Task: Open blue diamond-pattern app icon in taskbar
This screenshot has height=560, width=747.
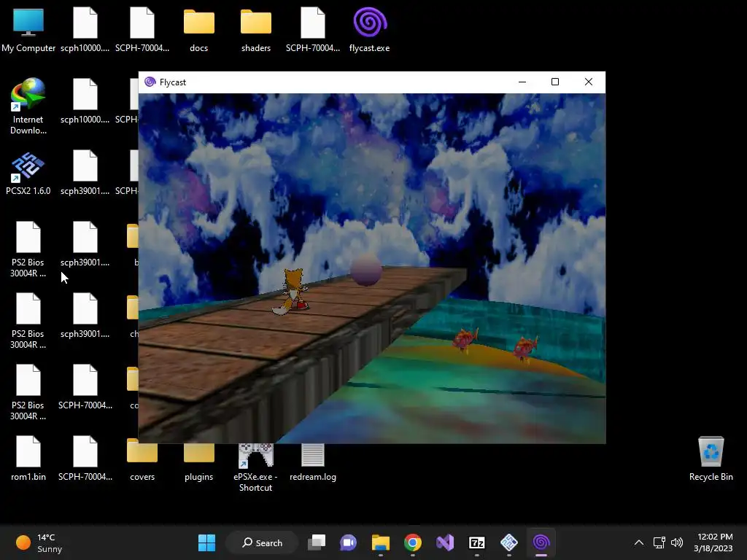Action: point(508,542)
